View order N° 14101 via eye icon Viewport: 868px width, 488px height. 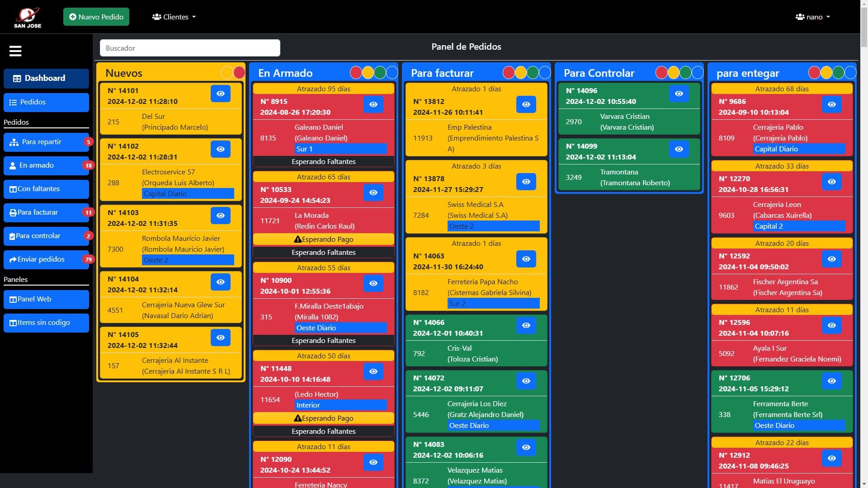(221, 94)
